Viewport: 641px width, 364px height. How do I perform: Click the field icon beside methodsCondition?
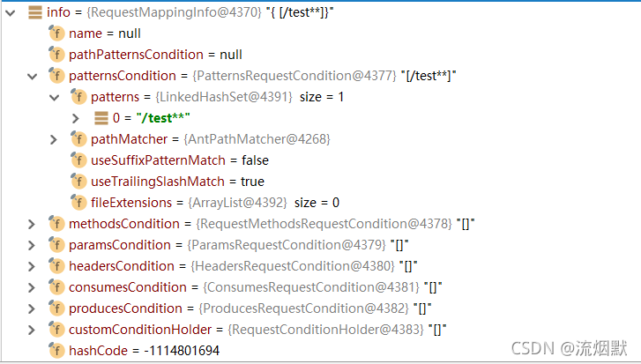point(56,224)
